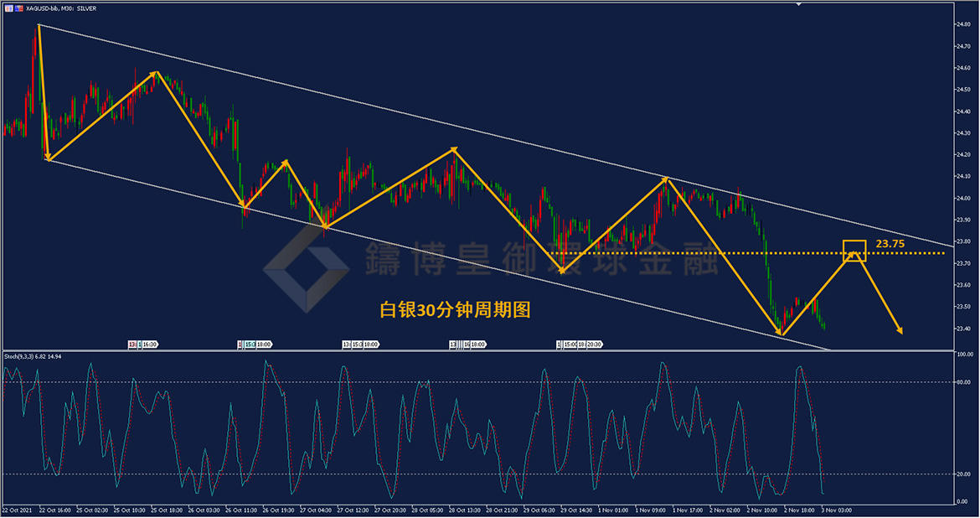Select the 白银30分钟周期图 text label

point(455,310)
